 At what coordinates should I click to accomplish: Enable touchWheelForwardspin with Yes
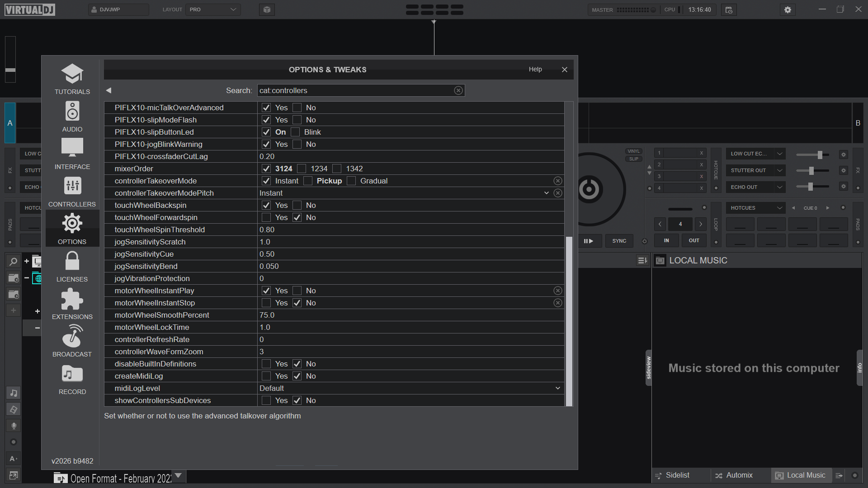pos(266,217)
